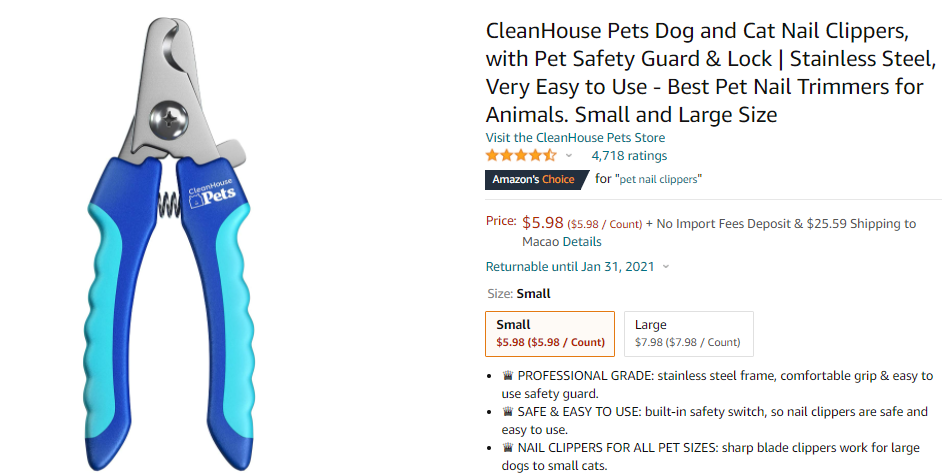
Task: Choose the Large size option
Action: (x=688, y=334)
